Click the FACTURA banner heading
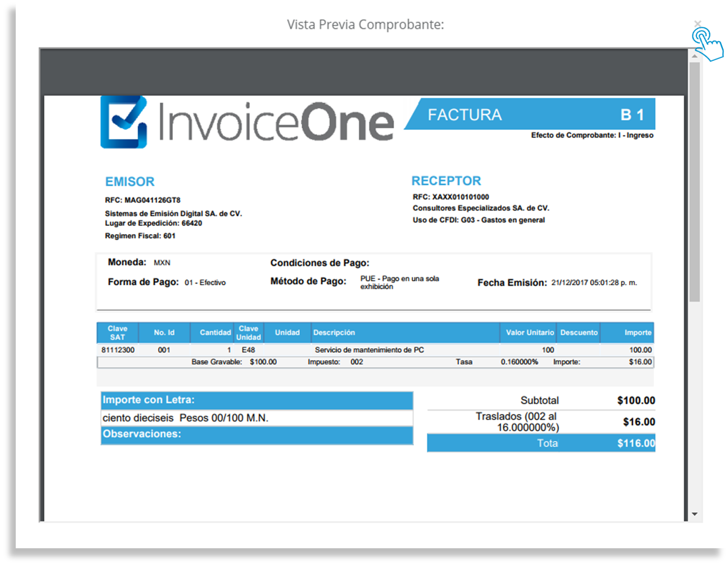The image size is (728, 565). pyautogui.click(x=465, y=115)
